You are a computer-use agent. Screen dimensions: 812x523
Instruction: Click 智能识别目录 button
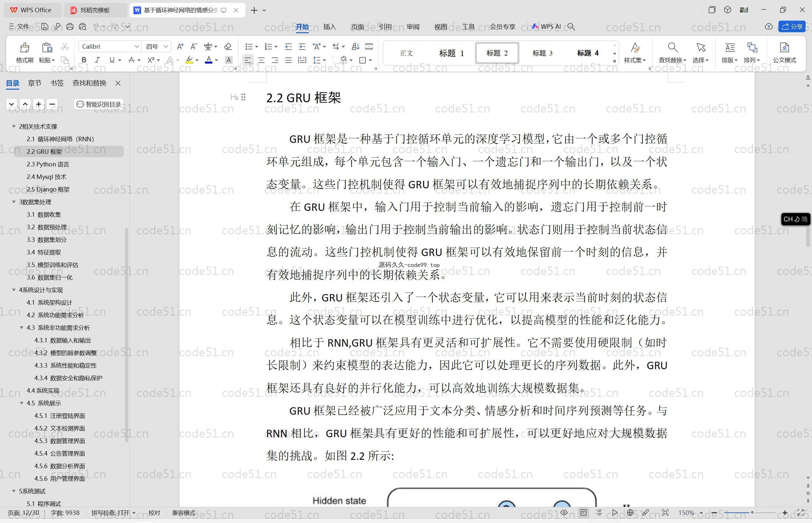pos(99,104)
